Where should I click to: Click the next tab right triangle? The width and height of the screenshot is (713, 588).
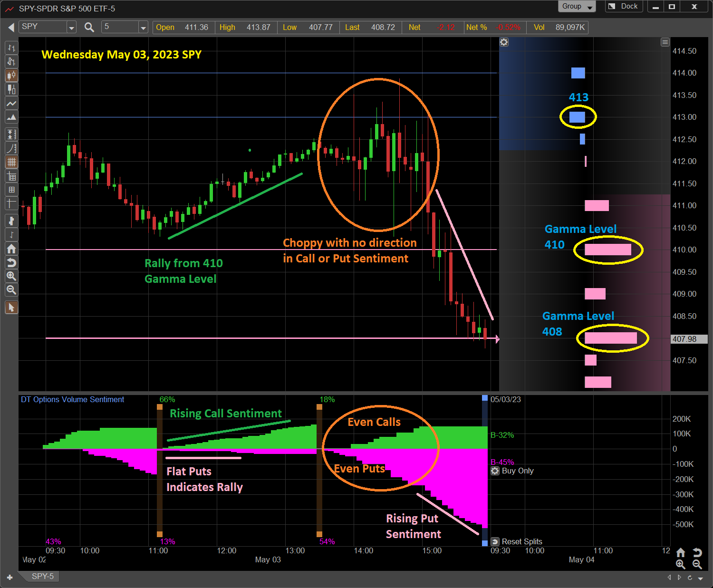tap(679, 578)
